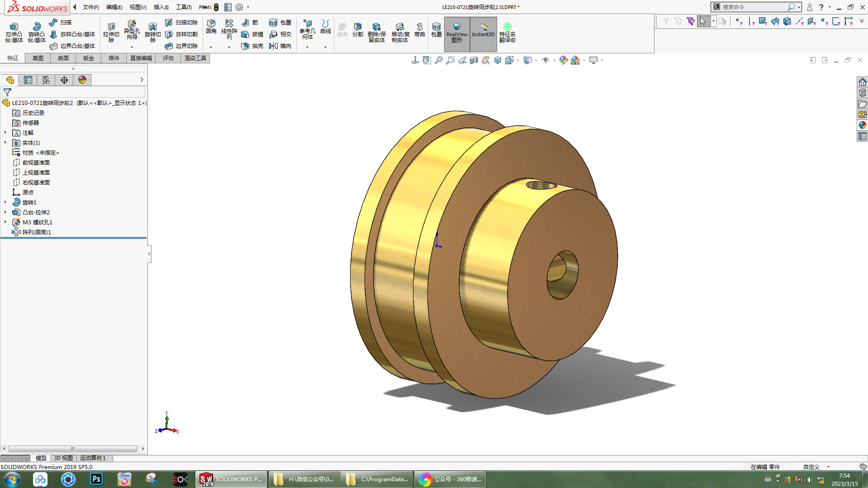Switch to the 评估 Evaluate tab
868x488 pixels.
(x=168, y=58)
